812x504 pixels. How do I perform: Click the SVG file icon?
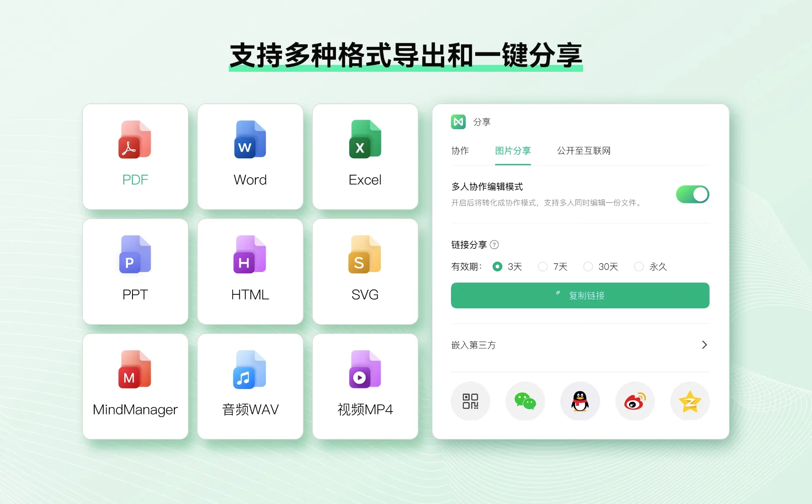coord(365,254)
